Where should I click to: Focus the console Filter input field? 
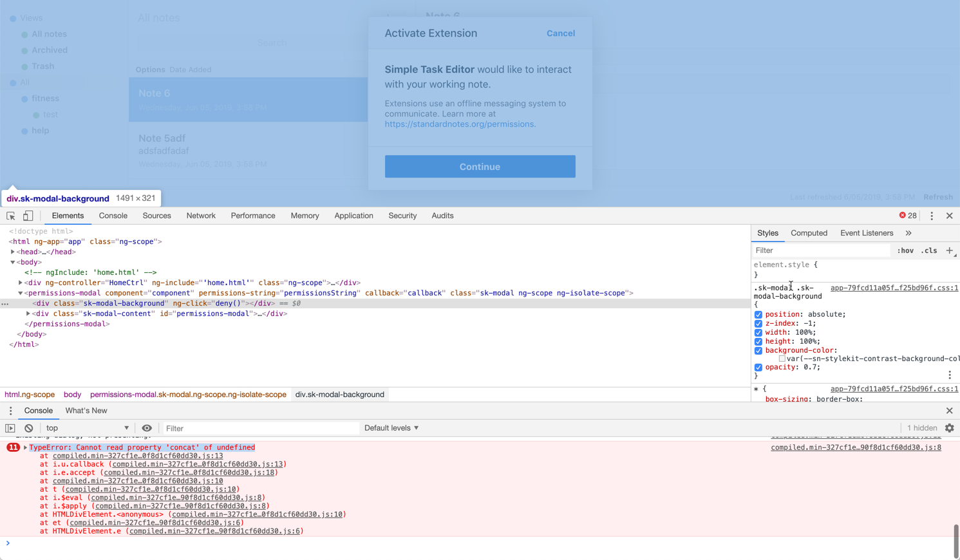(260, 428)
